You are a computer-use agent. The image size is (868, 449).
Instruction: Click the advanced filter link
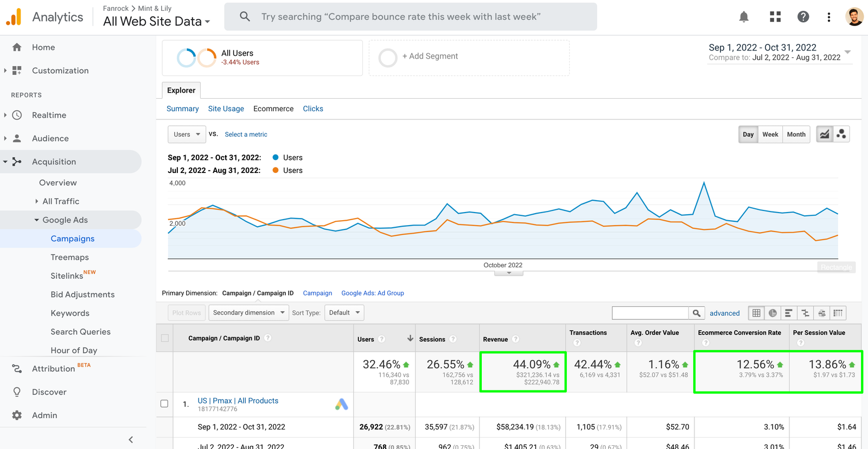724,313
